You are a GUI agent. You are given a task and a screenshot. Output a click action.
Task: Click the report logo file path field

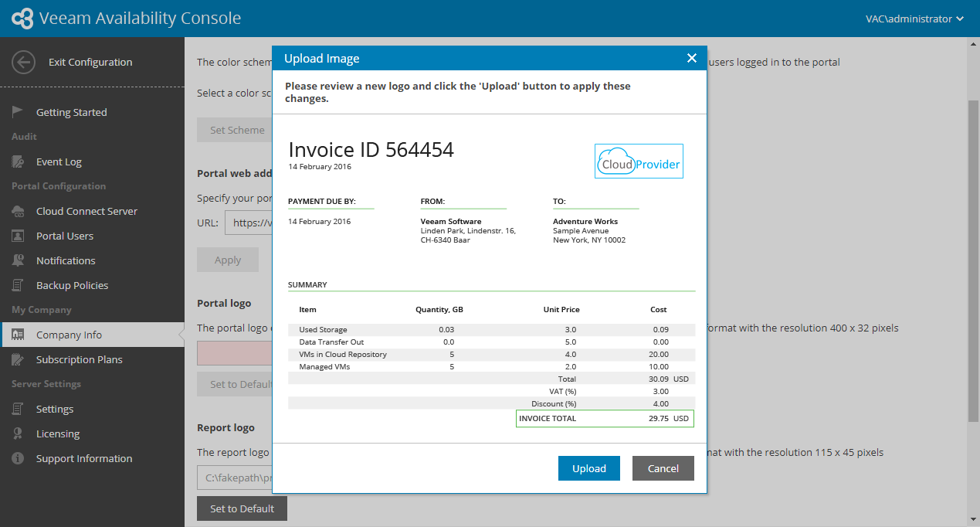(x=235, y=478)
